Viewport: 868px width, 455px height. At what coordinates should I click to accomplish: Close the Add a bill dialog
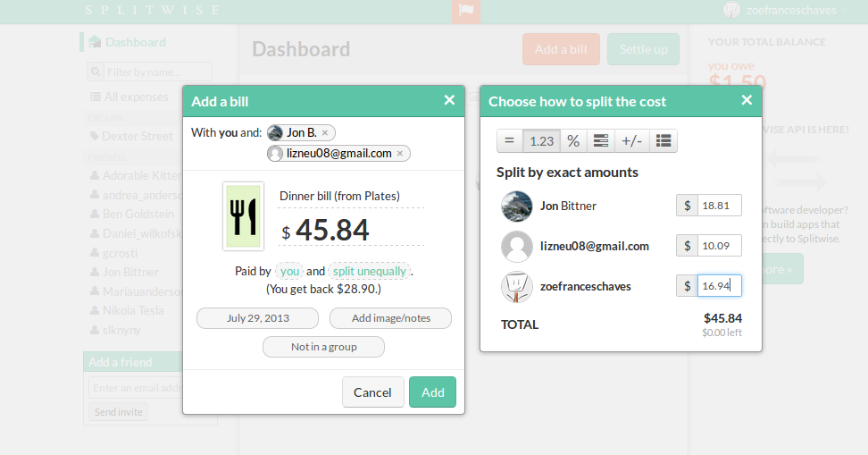click(x=449, y=100)
